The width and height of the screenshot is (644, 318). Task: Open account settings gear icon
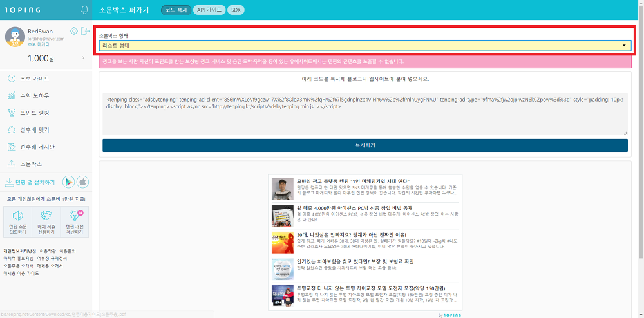tap(74, 31)
